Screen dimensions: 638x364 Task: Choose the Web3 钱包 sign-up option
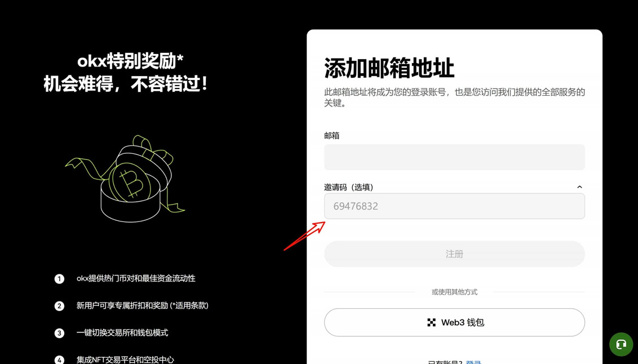coord(454,322)
